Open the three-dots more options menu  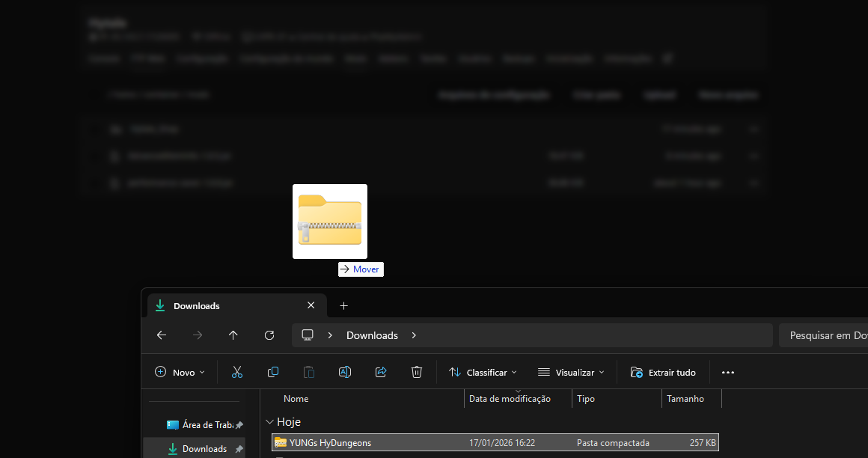pyautogui.click(x=728, y=372)
